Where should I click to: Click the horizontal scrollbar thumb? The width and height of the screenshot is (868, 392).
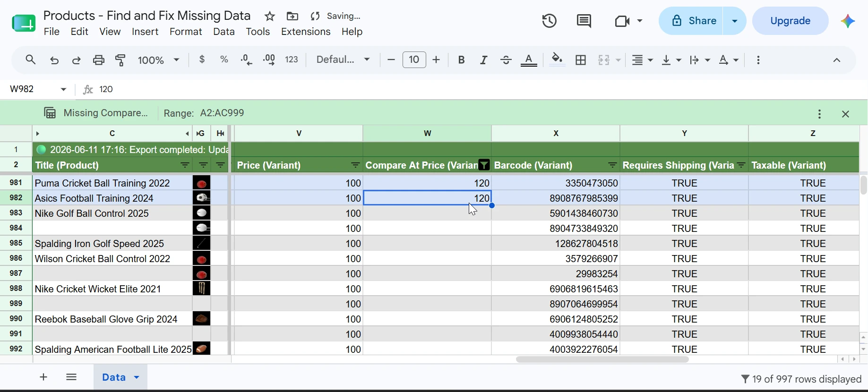coord(602,359)
